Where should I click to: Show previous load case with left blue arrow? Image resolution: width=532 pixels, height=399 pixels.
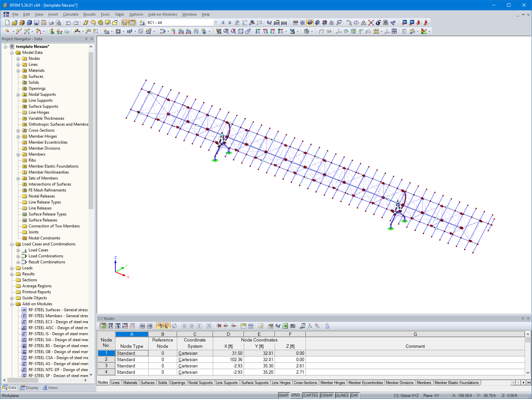coord(223,23)
